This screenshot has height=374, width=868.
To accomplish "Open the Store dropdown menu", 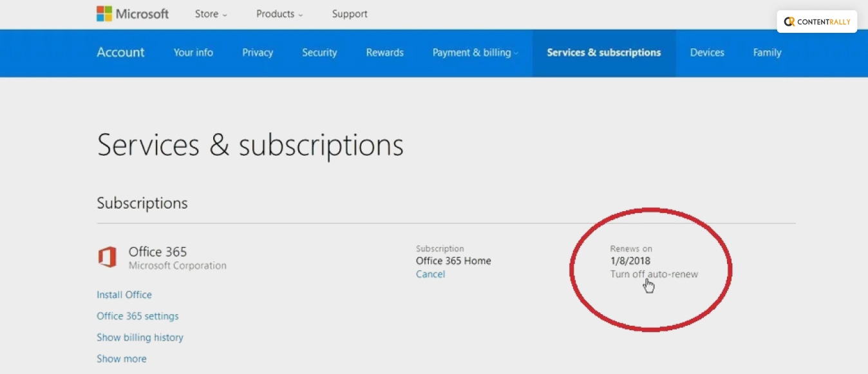I will 211,14.
